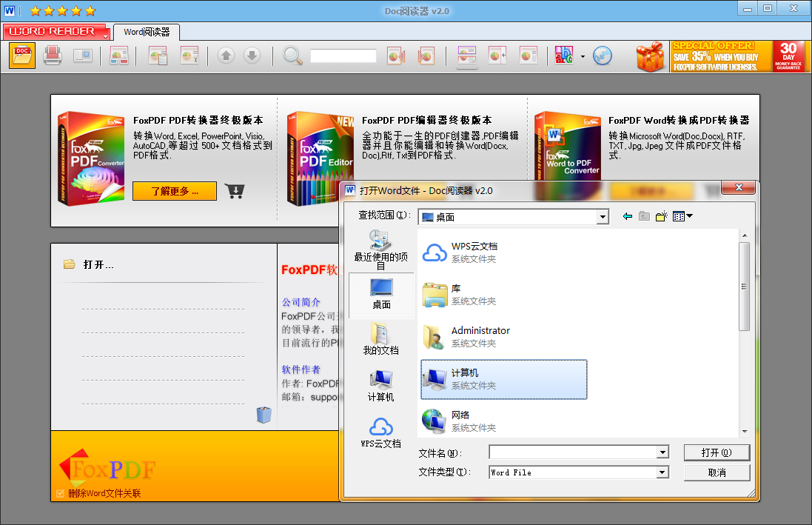Viewport: 812px width, 525px height.
Task: Select Administrator folder in file list
Action: tap(503, 337)
